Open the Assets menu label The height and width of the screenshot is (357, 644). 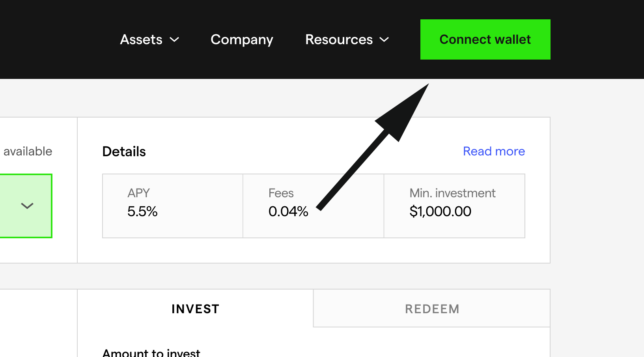pyautogui.click(x=141, y=39)
